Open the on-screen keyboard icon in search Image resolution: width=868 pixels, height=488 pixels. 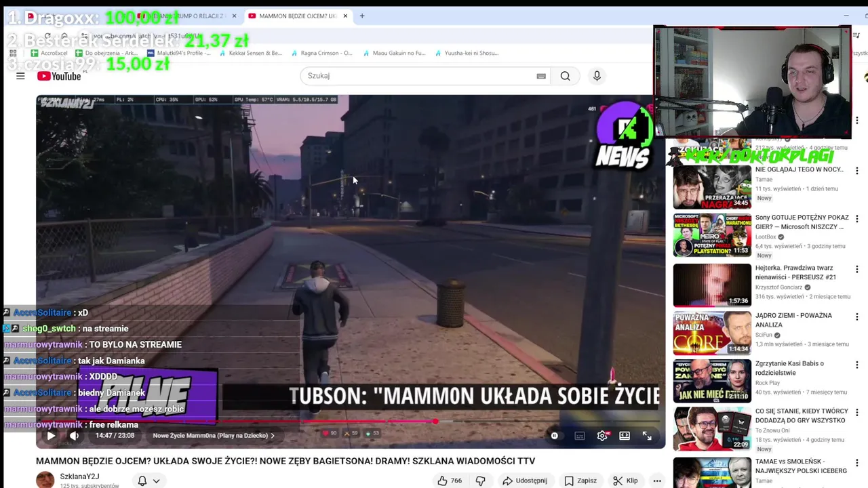(x=541, y=76)
